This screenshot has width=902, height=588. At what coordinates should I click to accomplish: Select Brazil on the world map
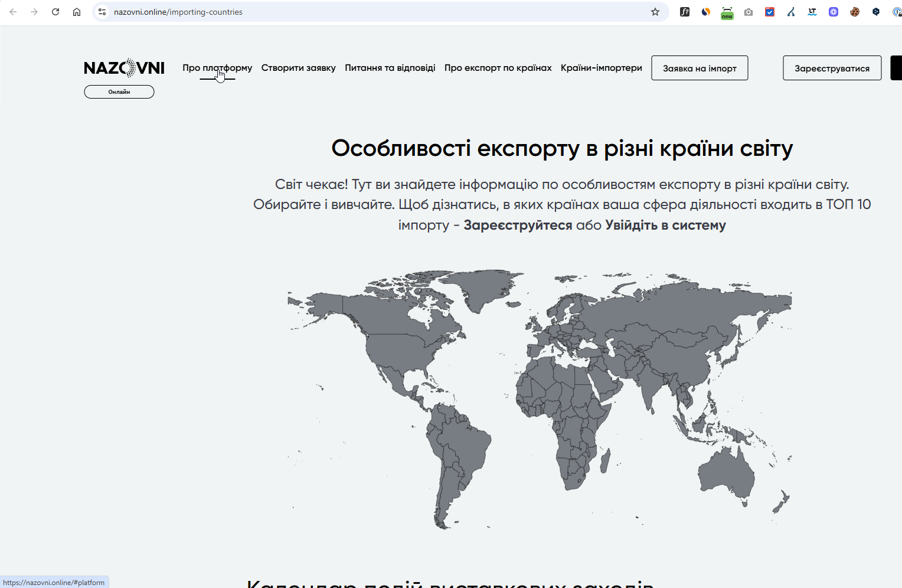(x=466, y=443)
